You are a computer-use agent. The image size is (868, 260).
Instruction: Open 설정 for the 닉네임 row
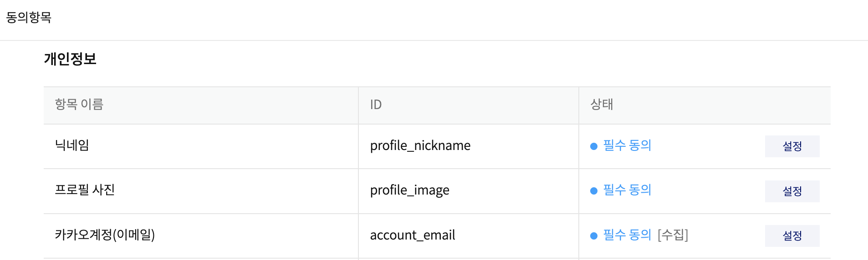(x=792, y=146)
